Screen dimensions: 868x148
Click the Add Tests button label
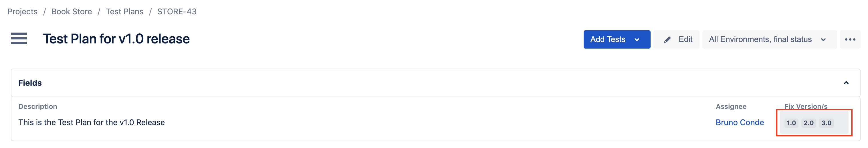(x=608, y=39)
